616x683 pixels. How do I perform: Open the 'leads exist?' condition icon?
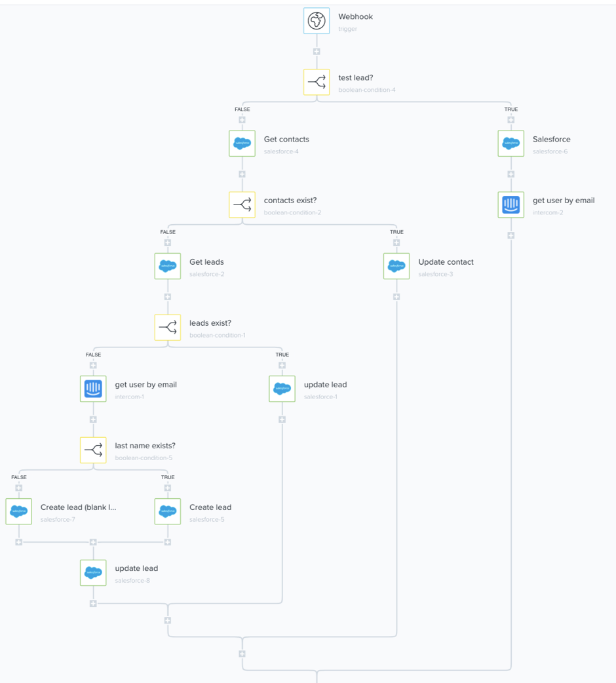tap(168, 327)
